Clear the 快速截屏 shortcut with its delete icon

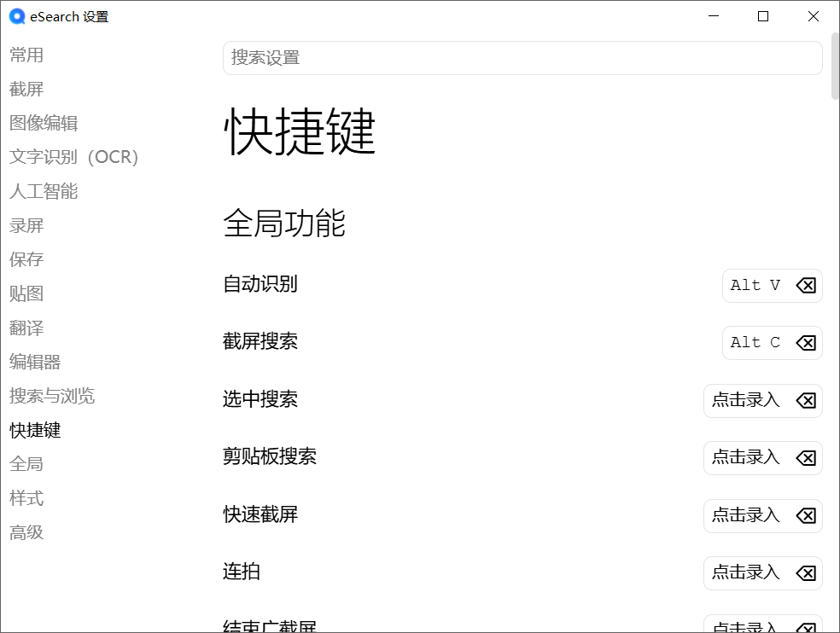pyautogui.click(x=806, y=516)
